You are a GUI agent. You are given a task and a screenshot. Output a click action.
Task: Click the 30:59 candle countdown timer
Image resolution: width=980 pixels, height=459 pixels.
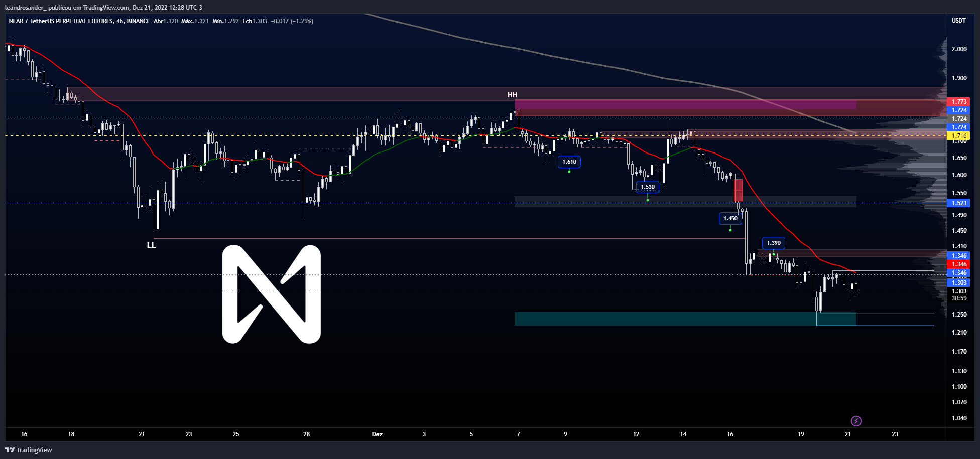(959, 298)
